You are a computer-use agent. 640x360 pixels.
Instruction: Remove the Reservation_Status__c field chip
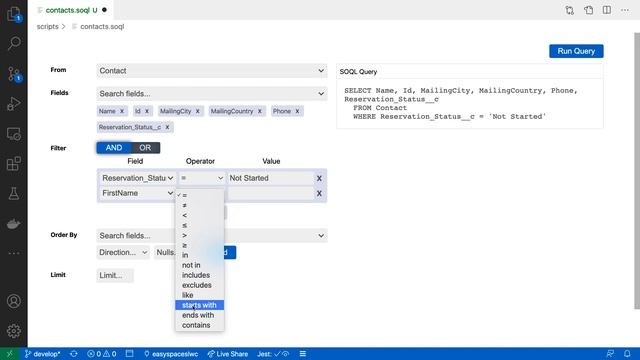coord(167,127)
